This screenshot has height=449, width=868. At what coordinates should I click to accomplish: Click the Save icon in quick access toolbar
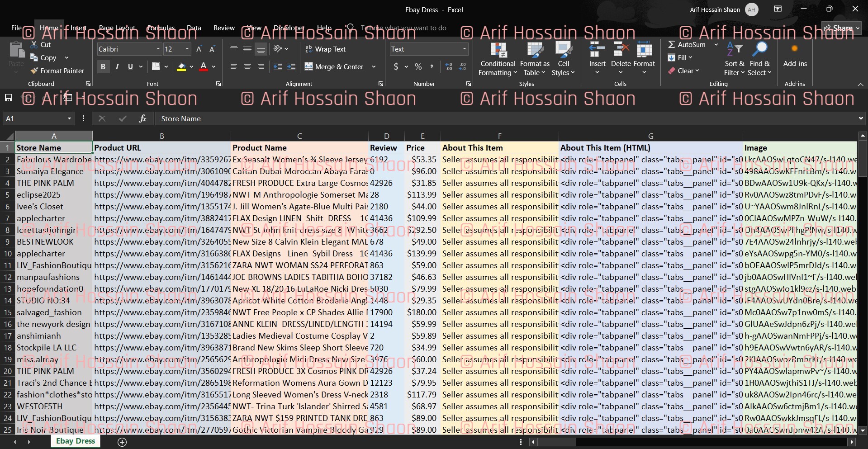[8, 98]
